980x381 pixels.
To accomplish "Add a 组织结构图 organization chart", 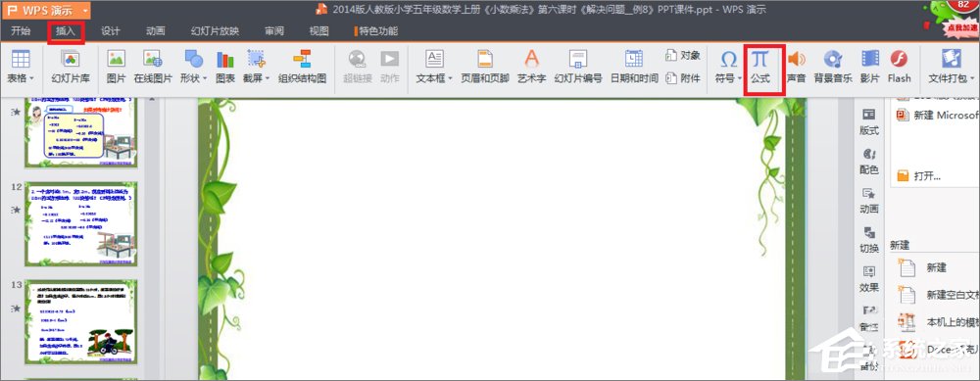I will pyautogui.click(x=302, y=67).
